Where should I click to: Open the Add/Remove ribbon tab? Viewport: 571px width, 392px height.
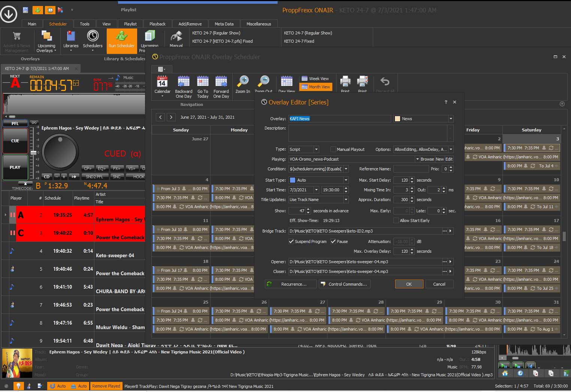click(190, 24)
